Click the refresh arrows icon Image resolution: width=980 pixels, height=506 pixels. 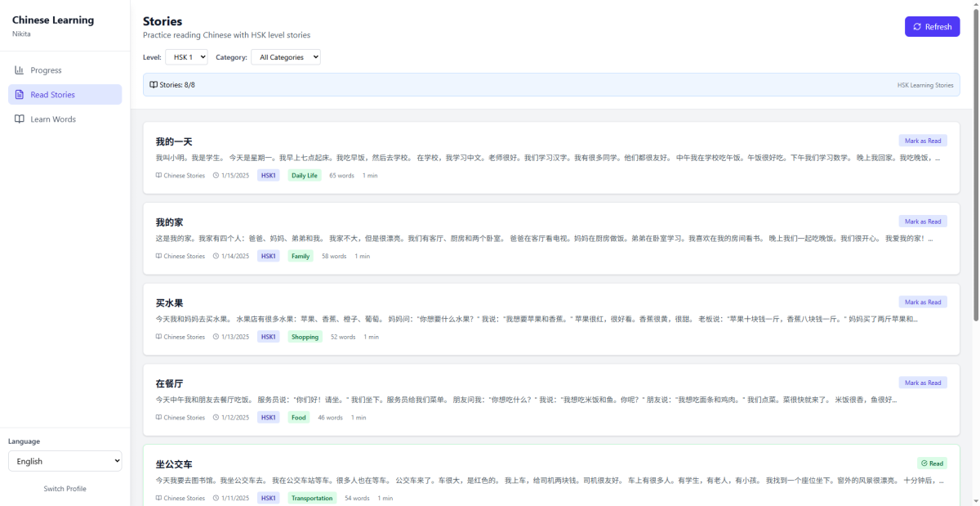click(x=917, y=27)
